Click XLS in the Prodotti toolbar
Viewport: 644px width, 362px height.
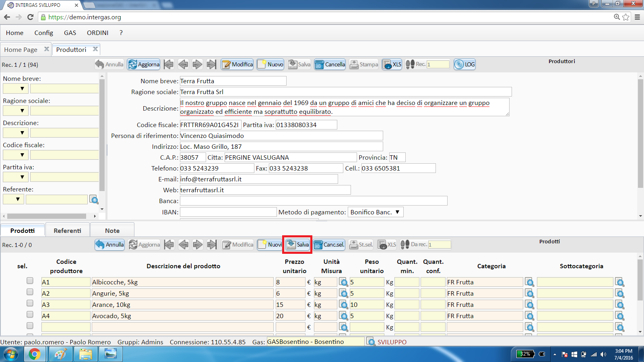[387, 245]
